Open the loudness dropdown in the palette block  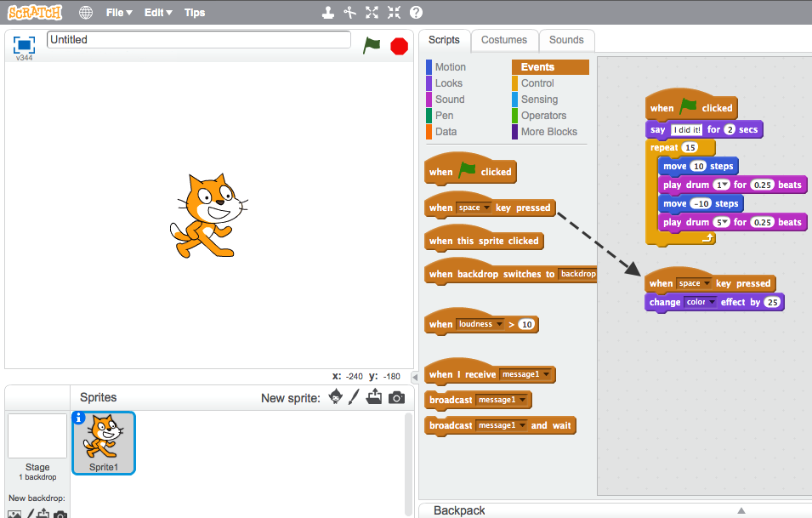click(480, 324)
